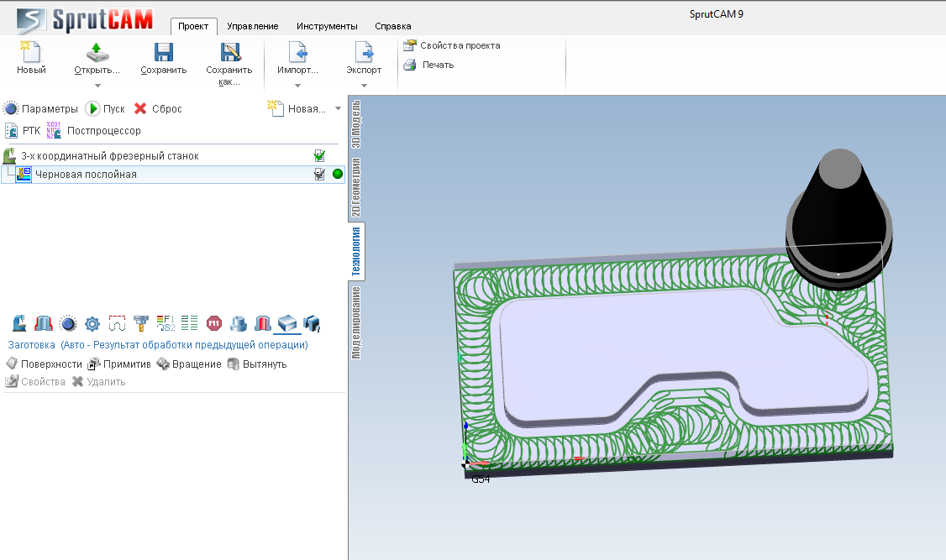Expand the Импорт dropdown arrow
Screen dimensions: 946x560
[x=297, y=85]
